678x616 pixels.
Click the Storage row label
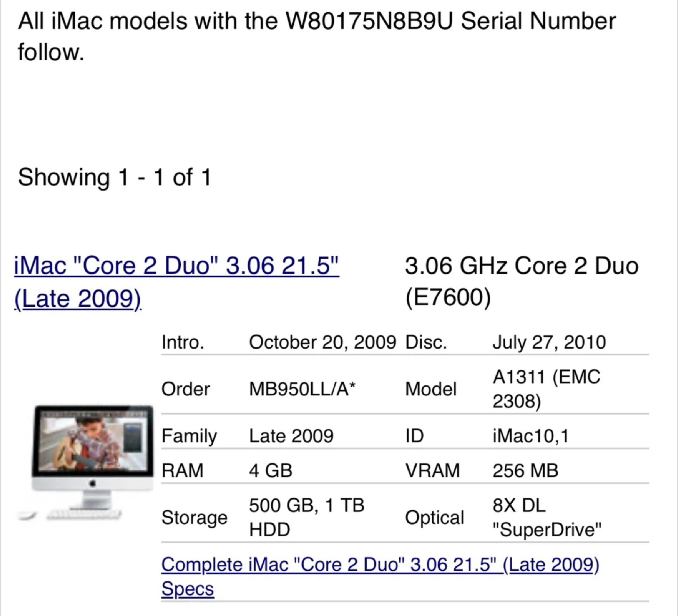[x=194, y=518]
